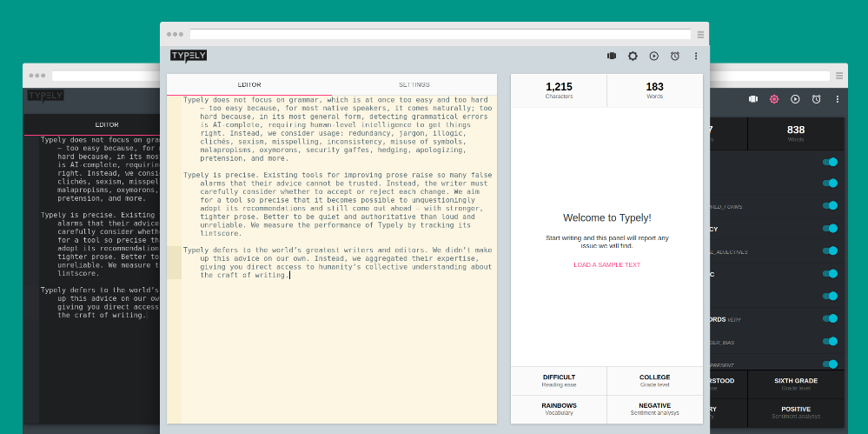This screenshot has width=868, height=434.
Task: Click the right browser window's address bar
Action: pos(770,76)
